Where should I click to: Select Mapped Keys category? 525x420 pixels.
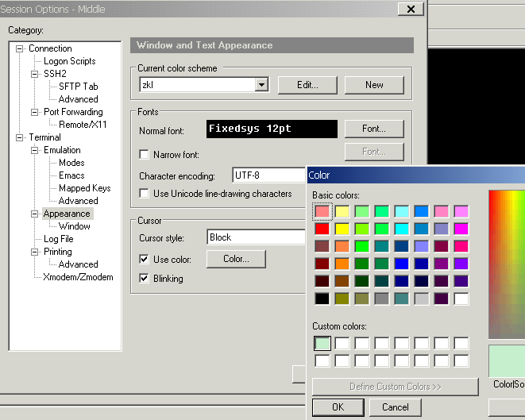pos(85,188)
